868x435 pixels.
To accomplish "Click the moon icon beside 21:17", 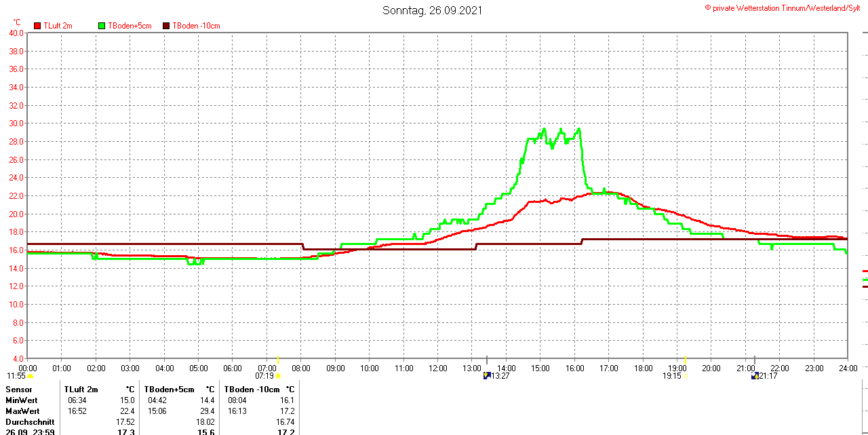I will coord(755,375).
